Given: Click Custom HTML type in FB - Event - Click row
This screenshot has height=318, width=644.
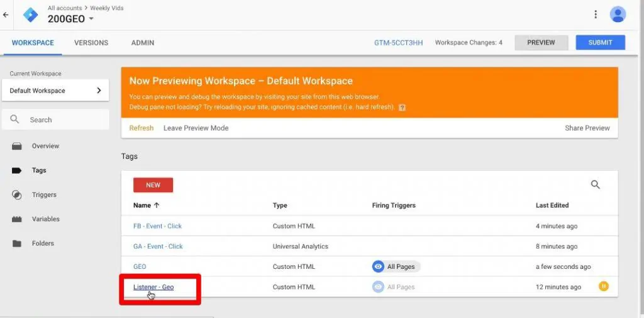Looking at the screenshot, I should pos(294,226).
